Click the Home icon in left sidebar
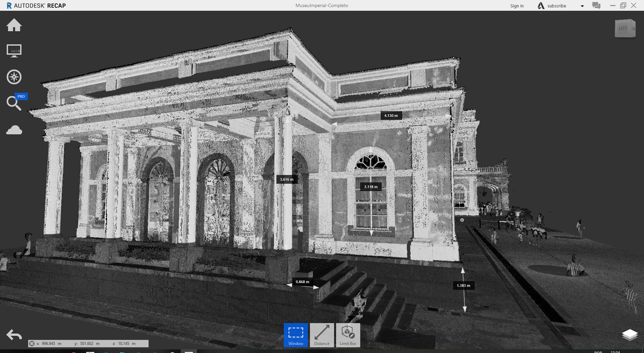 point(14,25)
